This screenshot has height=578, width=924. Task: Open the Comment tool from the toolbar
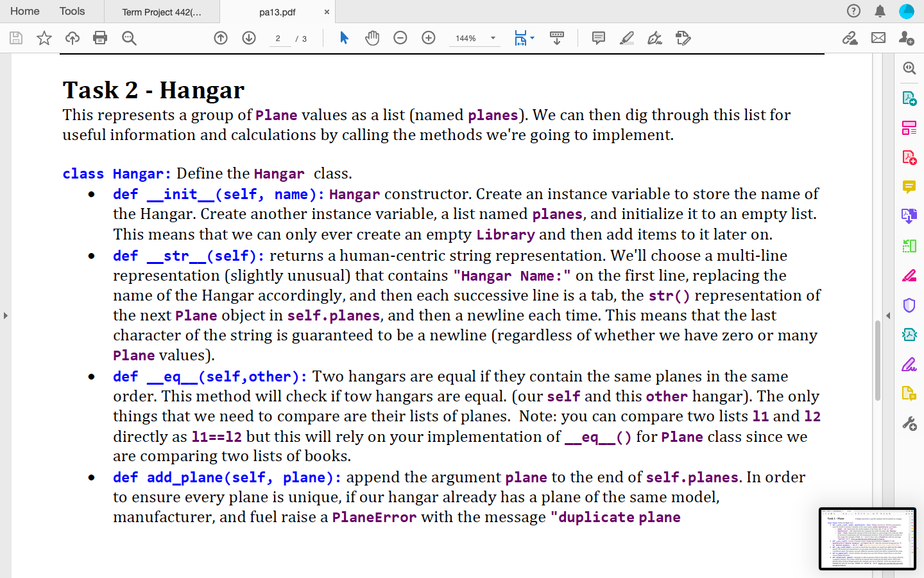tap(599, 39)
